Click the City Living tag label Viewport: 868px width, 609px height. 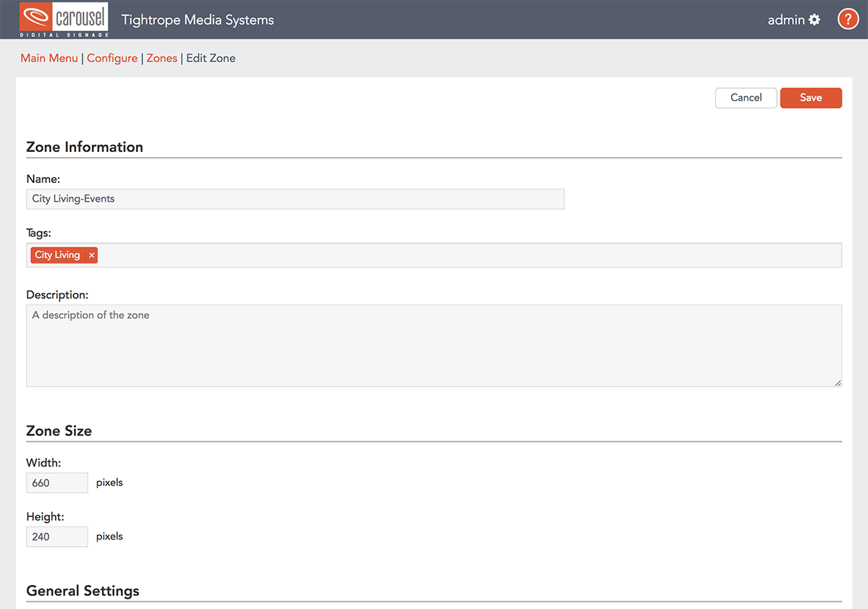pyautogui.click(x=57, y=255)
